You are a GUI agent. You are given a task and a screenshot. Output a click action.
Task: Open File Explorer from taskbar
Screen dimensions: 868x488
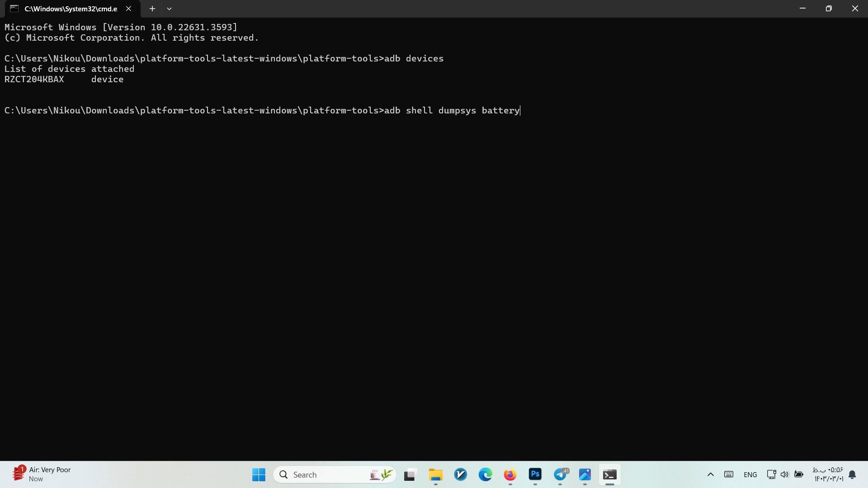pyautogui.click(x=435, y=474)
